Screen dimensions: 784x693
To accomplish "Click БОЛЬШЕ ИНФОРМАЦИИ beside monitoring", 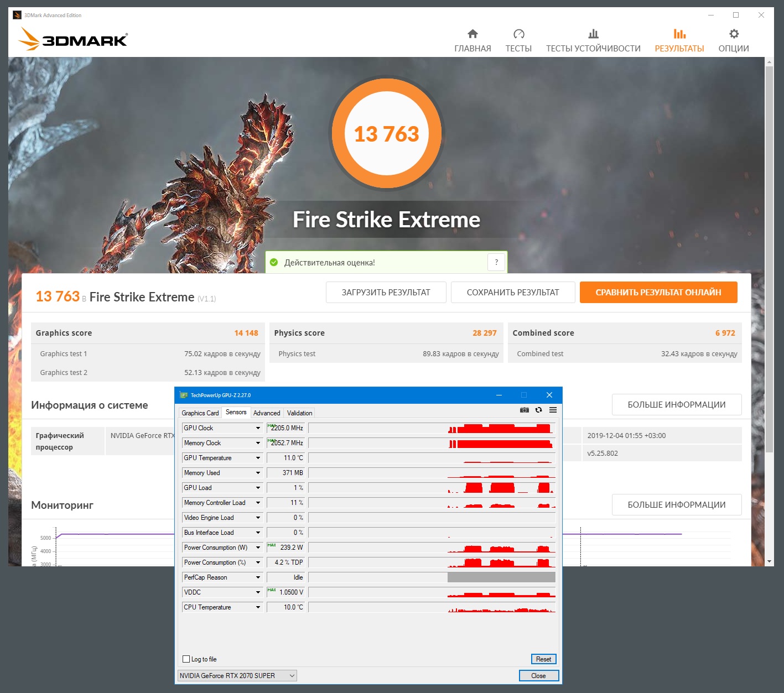I will pyautogui.click(x=677, y=504).
